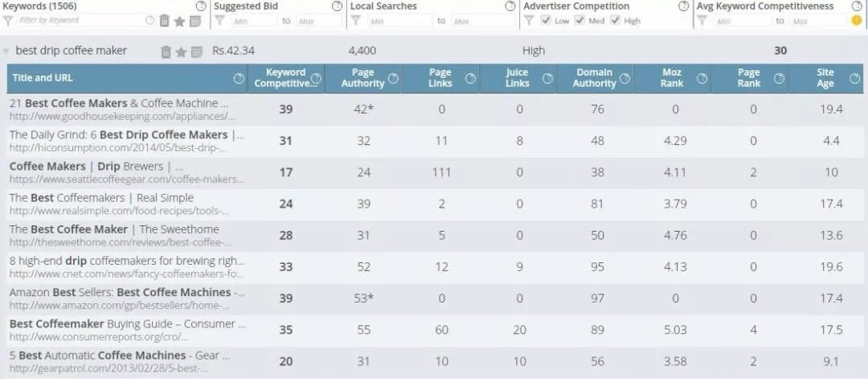
Task: Delete the 'best drip coffee maker' keyword row
Action: point(166,51)
